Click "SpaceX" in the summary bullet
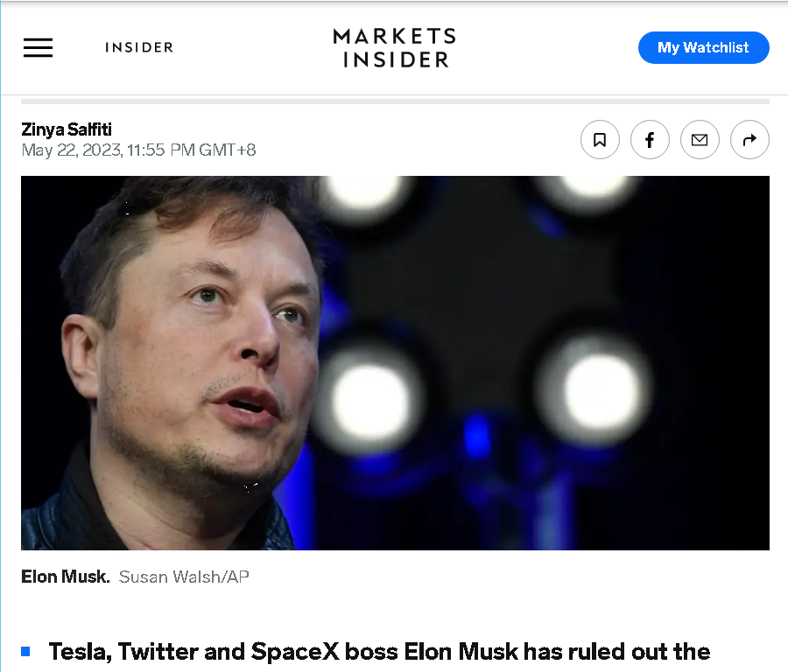Screen dimensions: 788x672 click(295, 651)
